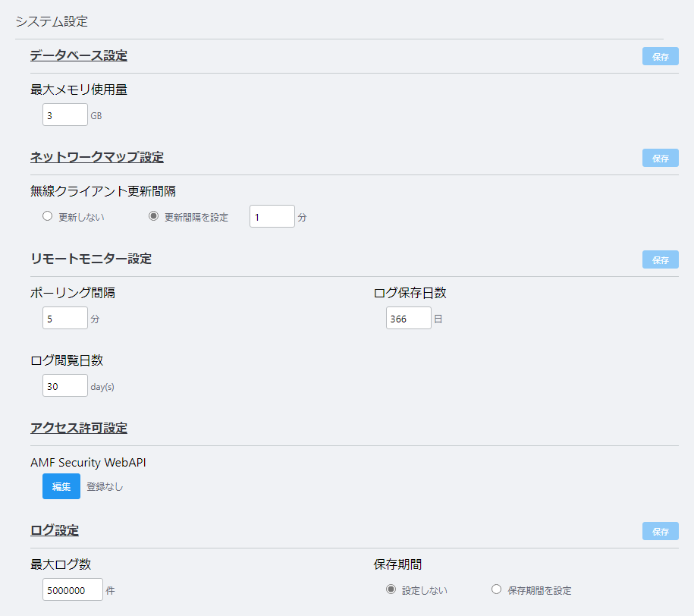Screen dimensions: 694x616
Task: Click the 最大ログ数 label
Action: pyautogui.click(x=61, y=564)
